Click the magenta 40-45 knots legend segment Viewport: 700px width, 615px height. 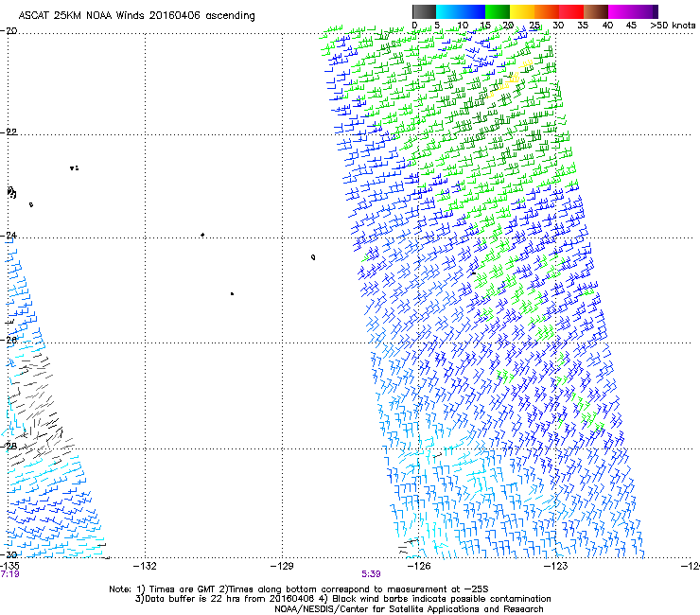pos(621,11)
